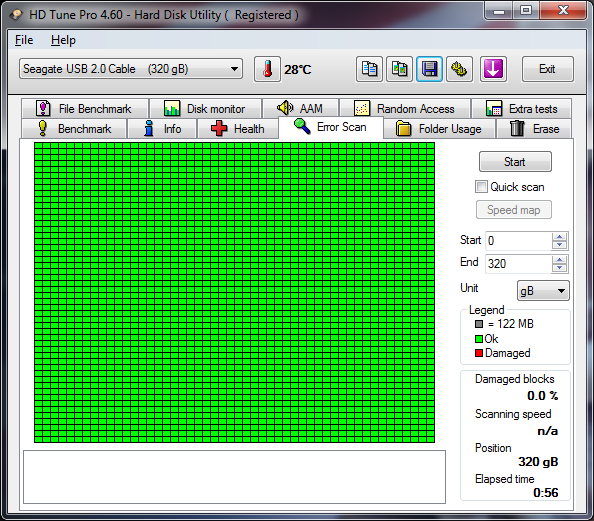Viewport: 594px width, 521px height.
Task: Decrease the End value with down arrow
Action: [x=560, y=268]
